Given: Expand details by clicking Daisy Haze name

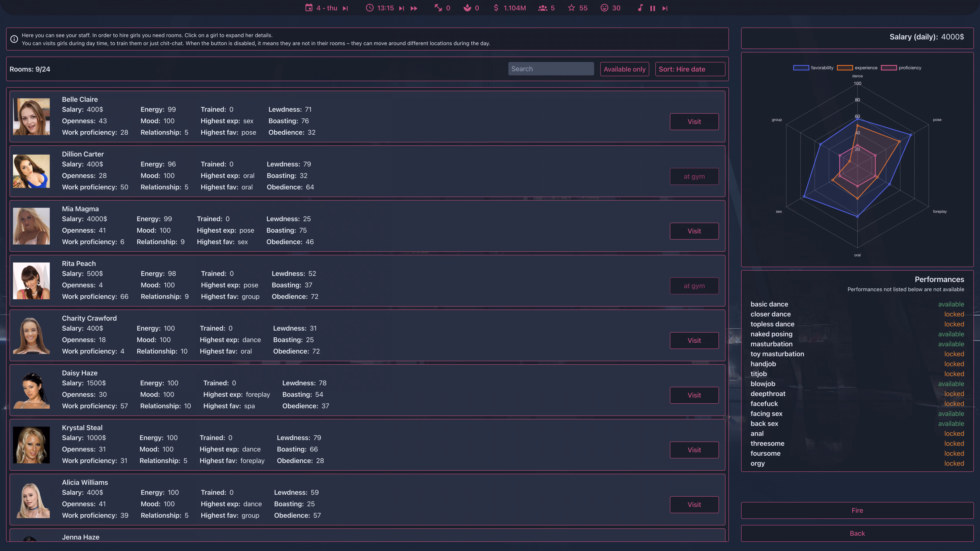Looking at the screenshot, I should point(80,373).
